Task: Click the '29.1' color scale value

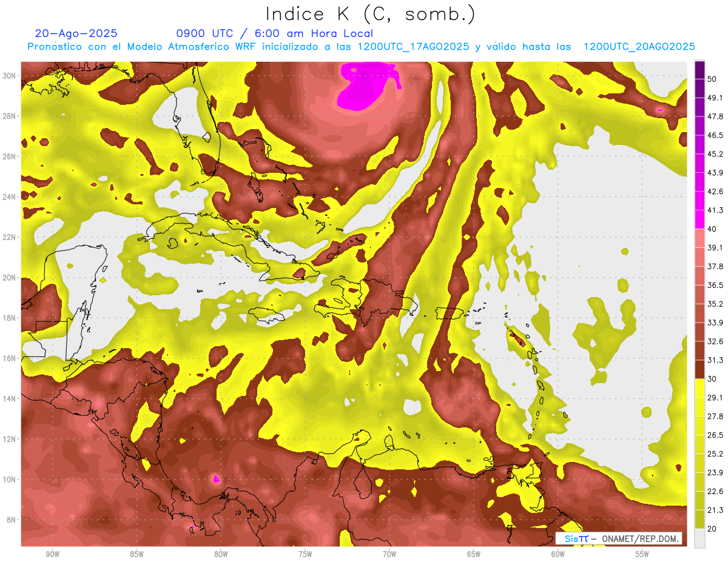Action: point(715,398)
